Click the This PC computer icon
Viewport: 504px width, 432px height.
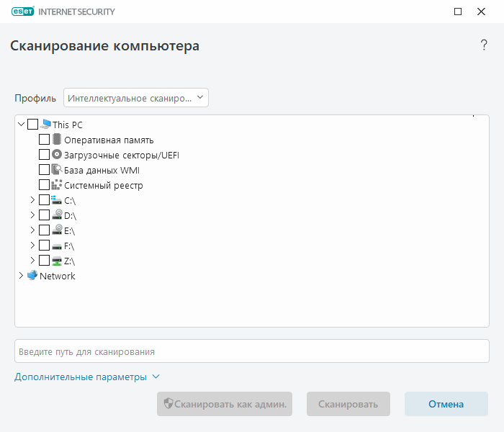click(45, 124)
